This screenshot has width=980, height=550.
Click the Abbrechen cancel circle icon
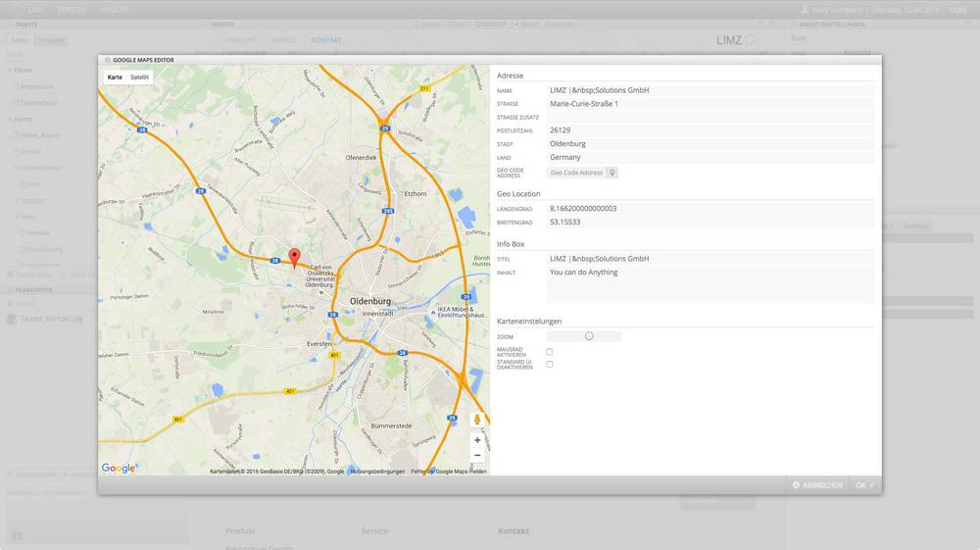(796, 485)
